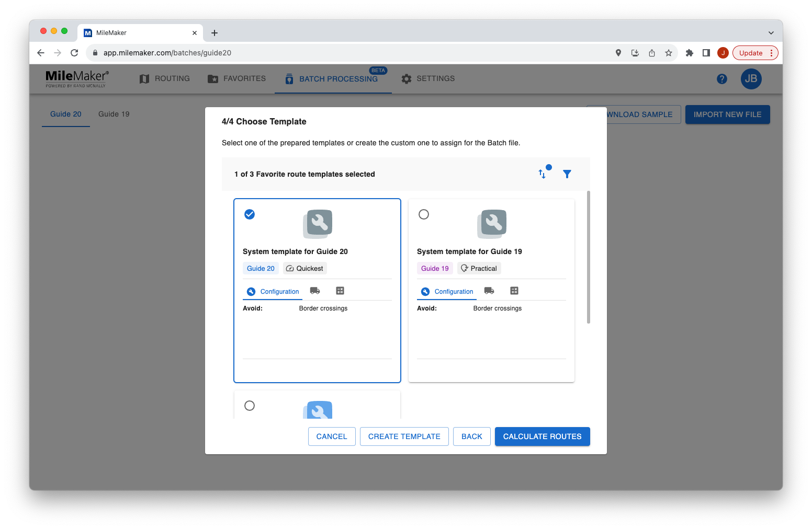The width and height of the screenshot is (812, 529).
Task: Expand the tab search chevron
Action: [x=771, y=33]
